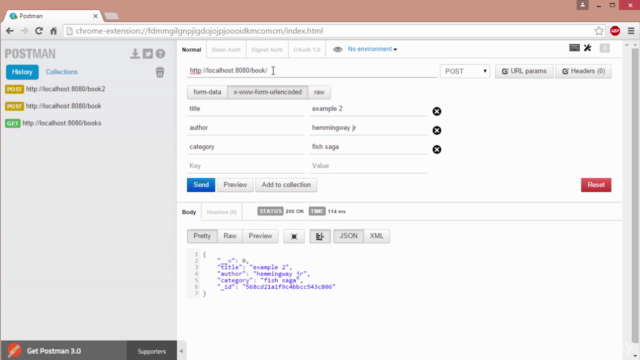Switch to the Collections tab

point(62,72)
